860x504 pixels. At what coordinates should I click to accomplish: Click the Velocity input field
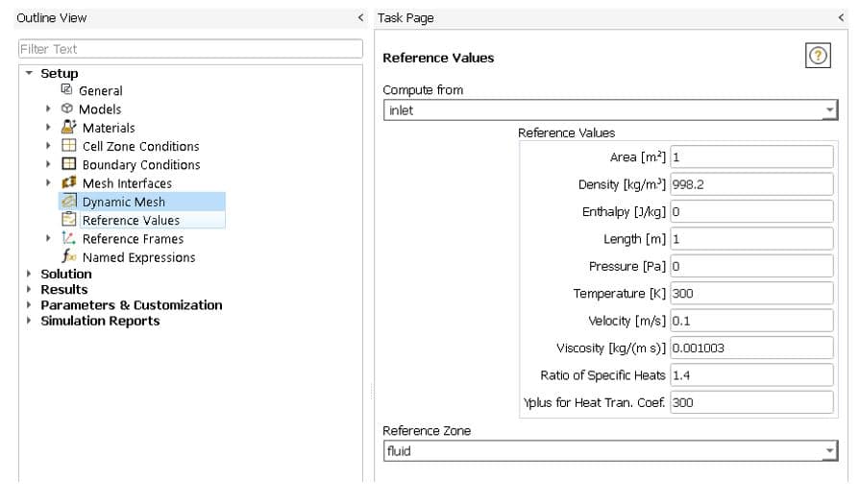751,321
